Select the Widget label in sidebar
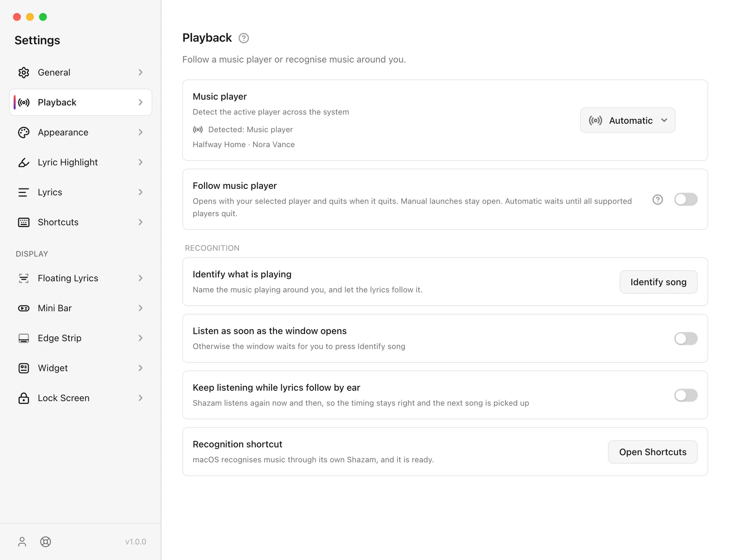Viewport: 729px width, 560px height. tap(53, 368)
